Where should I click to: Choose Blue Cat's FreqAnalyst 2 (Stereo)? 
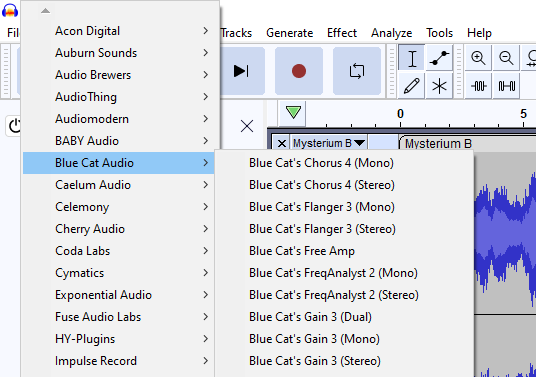coord(344,295)
